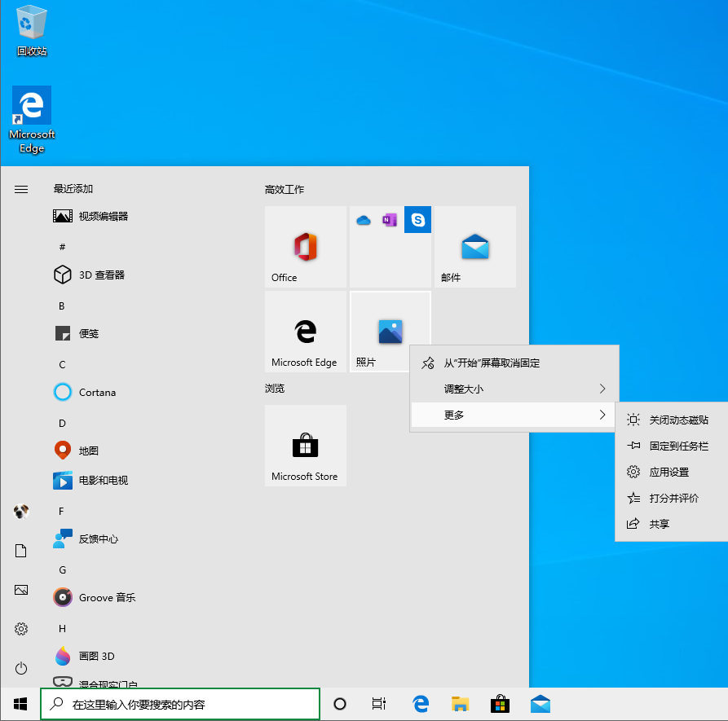Open 便笺 sticky notes app
The height and width of the screenshot is (721, 728).
click(77, 333)
